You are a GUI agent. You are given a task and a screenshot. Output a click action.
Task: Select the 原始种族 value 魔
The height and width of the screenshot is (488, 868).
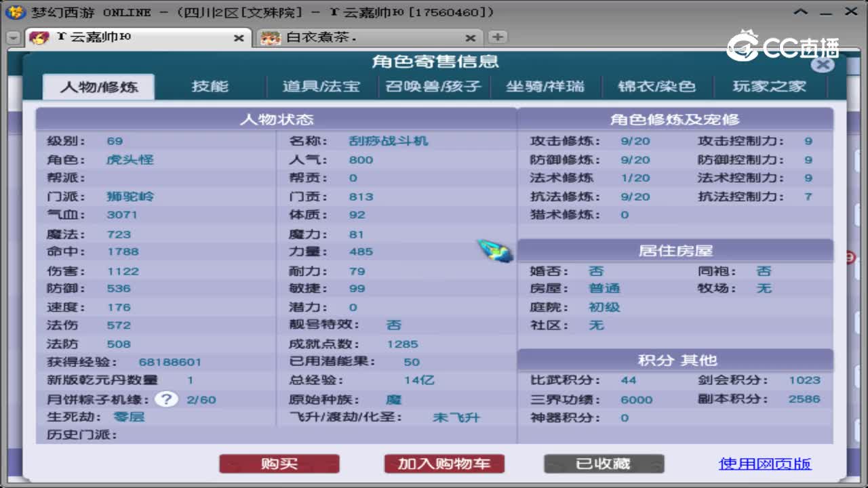tap(394, 399)
